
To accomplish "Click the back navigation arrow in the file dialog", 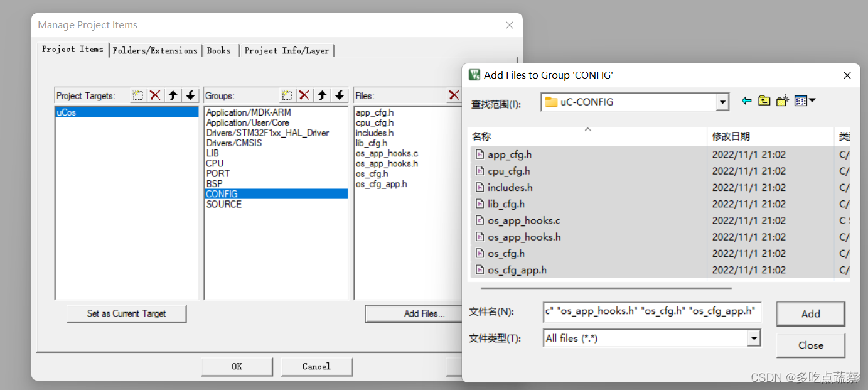I will click(x=746, y=100).
